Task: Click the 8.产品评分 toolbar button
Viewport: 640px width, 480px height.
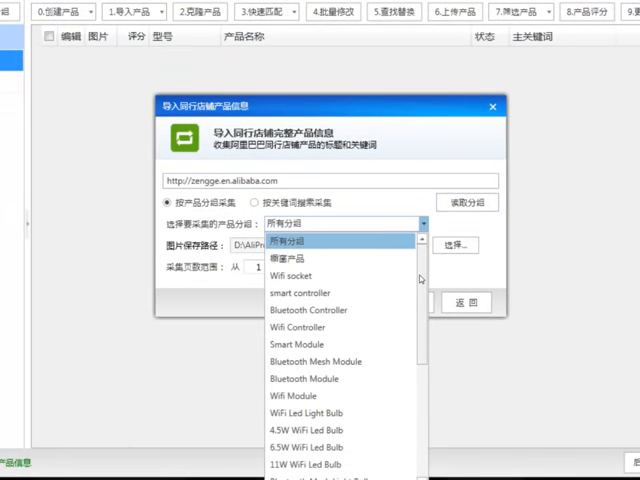Action: pyautogui.click(x=587, y=12)
